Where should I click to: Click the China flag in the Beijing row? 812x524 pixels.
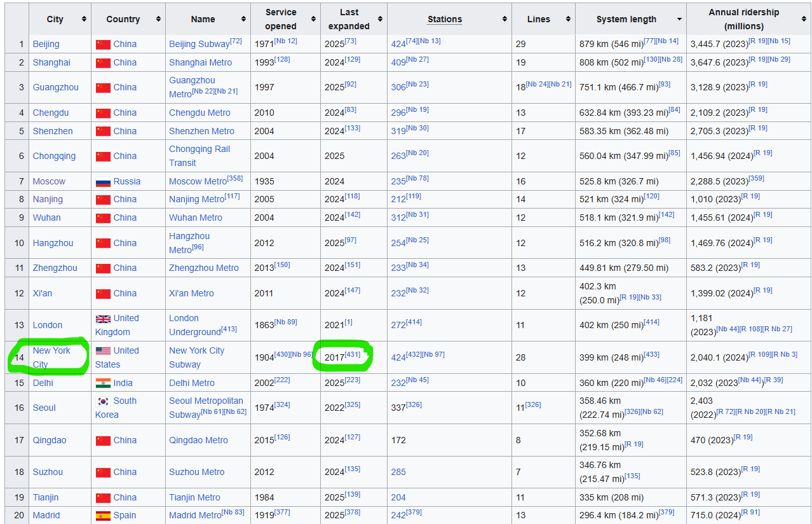click(103, 45)
